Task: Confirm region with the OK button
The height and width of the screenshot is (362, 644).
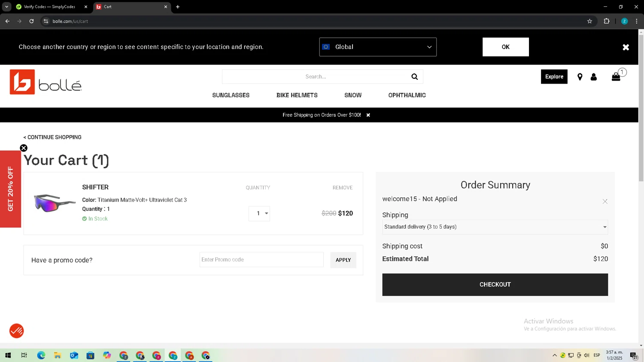Action: click(x=505, y=47)
